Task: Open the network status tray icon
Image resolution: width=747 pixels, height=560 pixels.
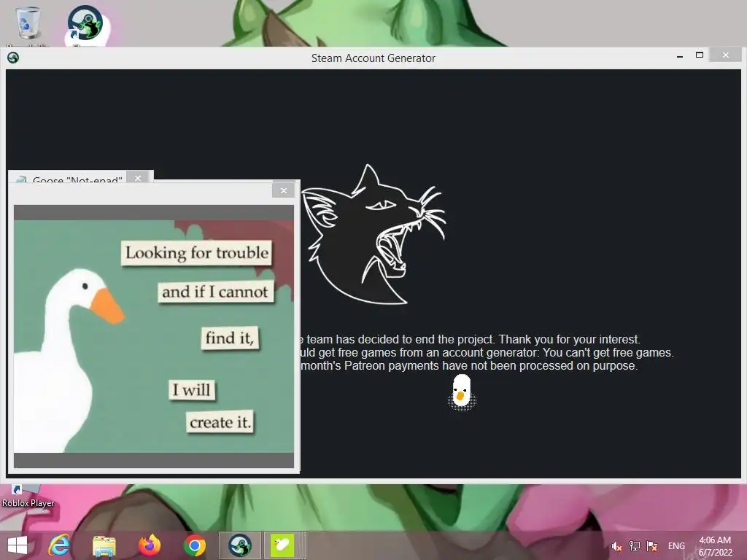Action: point(635,545)
